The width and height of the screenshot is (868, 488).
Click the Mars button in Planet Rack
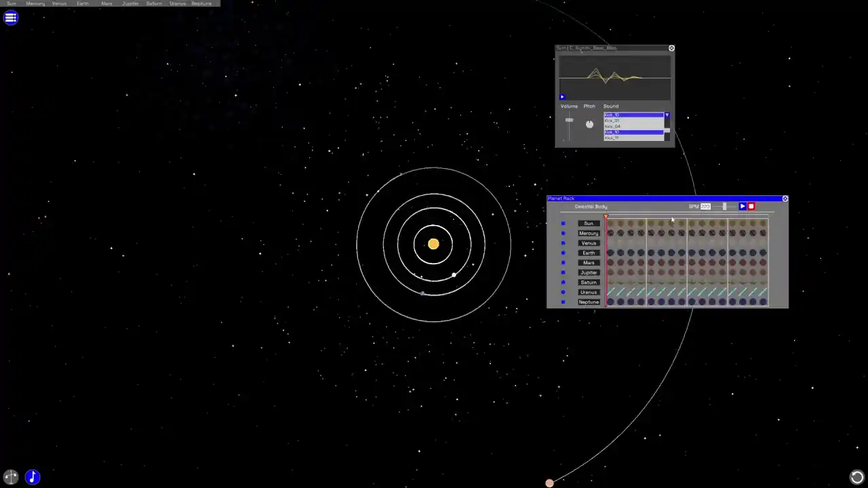589,262
